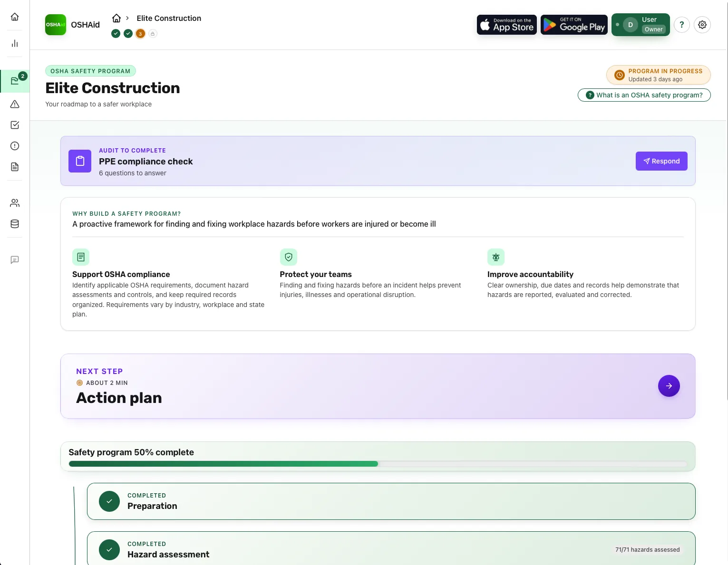
Task: Open the document sidebar icon
Action: [x=15, y=167]
